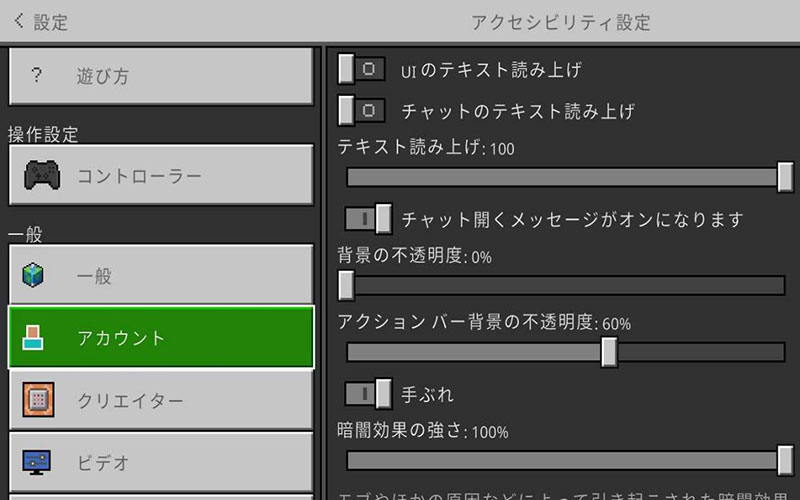Enable チャットのテキスト読み上げ toggle

361,109
